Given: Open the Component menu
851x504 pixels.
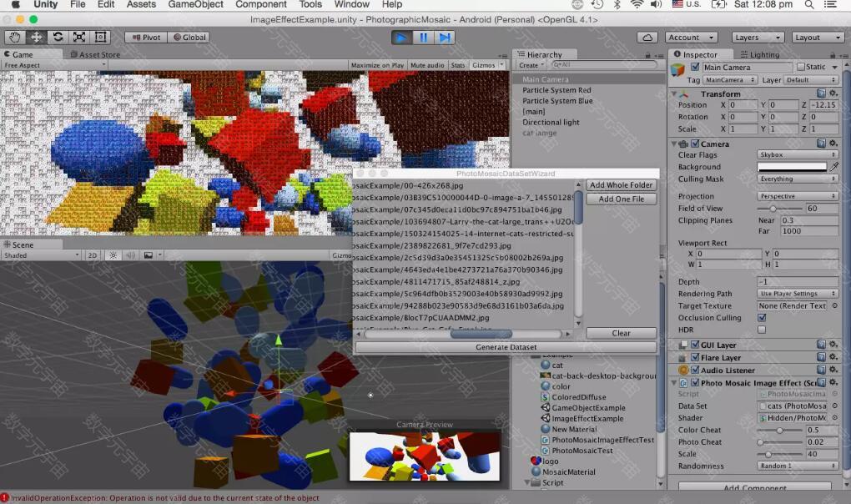Looking at the screenshot, I should pos(261,5).
